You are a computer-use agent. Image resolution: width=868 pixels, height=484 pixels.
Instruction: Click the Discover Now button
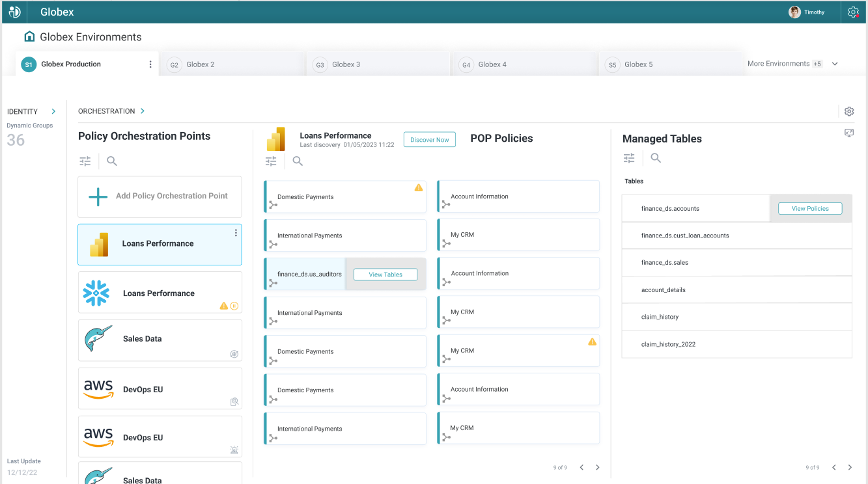point(429,140)
